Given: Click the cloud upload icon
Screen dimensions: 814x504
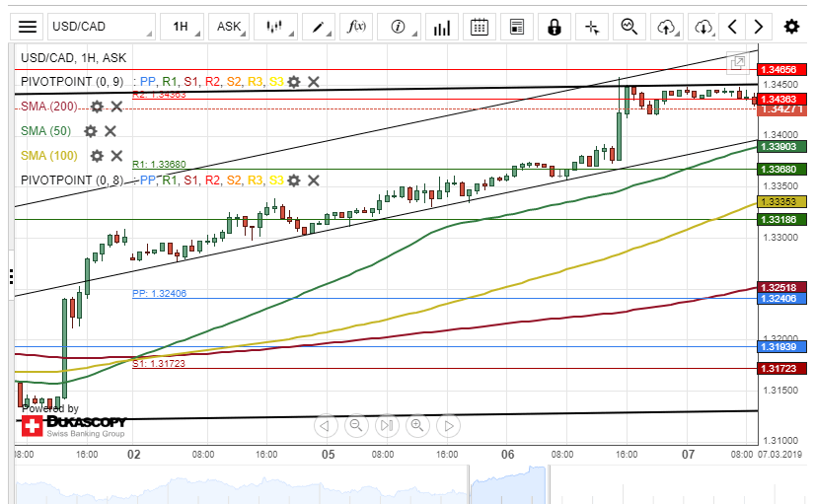Looking at the screenshot, I should (666, 27).
